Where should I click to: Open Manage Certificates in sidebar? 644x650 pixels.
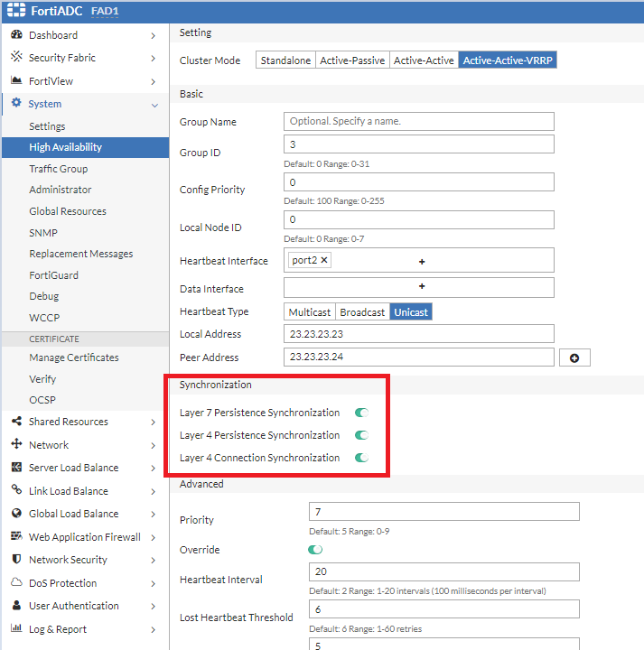coord(73,357)
